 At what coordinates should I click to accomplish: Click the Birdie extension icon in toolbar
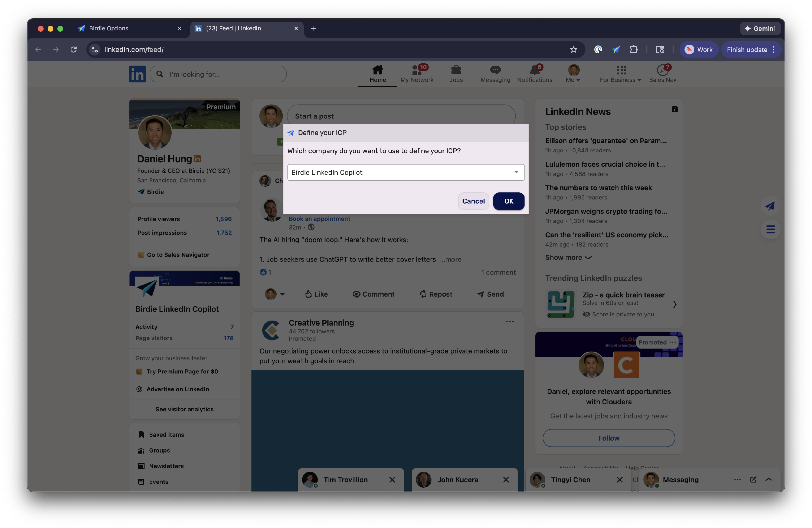pos(615,50)
